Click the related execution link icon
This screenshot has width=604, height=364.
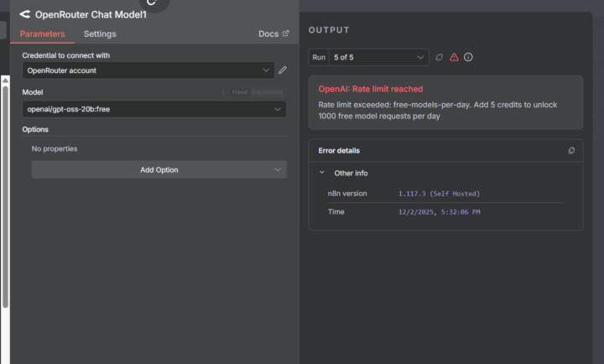point(439,57)
